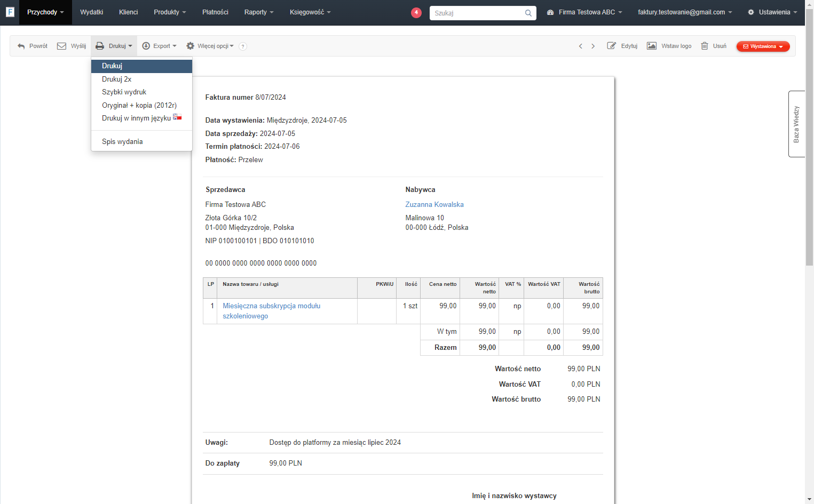Go to the previous invoice arrow
The width and height of the screenshot is (814, 504).
(x=581, y=46)
